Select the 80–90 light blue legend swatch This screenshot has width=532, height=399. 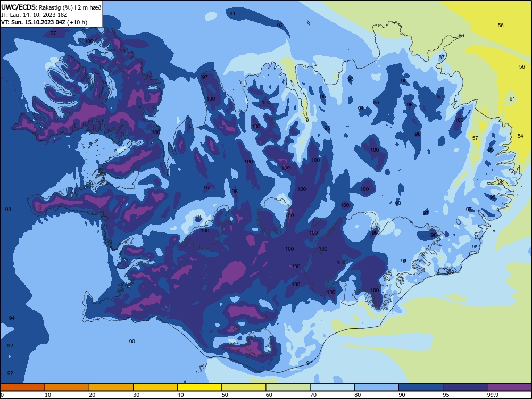(x=377, y=387)
